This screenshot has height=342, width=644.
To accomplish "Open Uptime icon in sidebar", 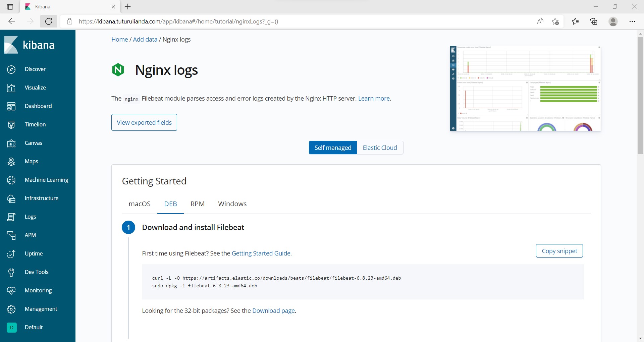I will [11, 254].
